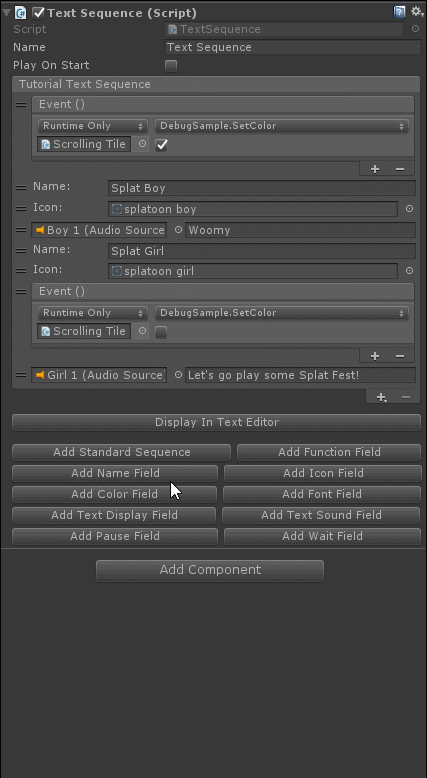Click Add Text Sound Field button
The image size is (427, 778).
[321, 515]
